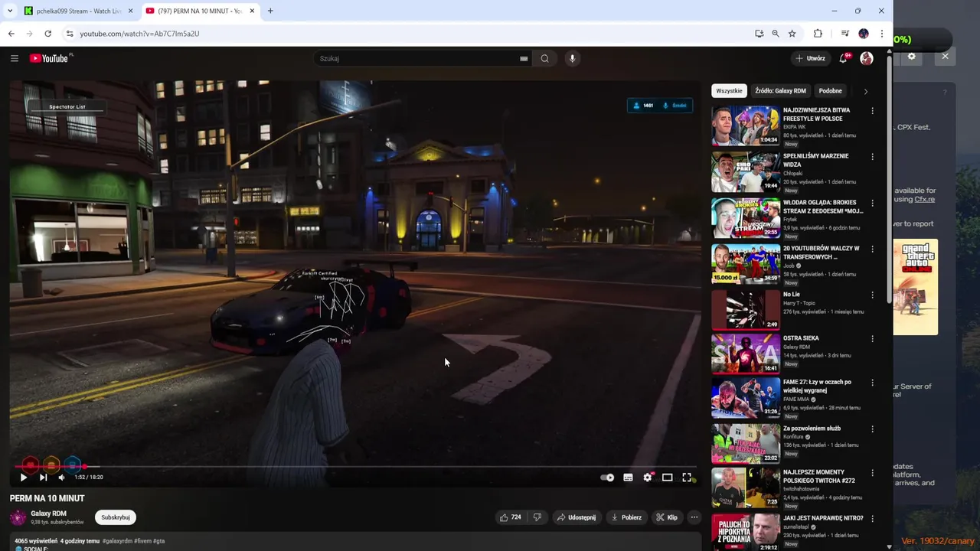Enter fullscreen mode

tap(687, 477)
